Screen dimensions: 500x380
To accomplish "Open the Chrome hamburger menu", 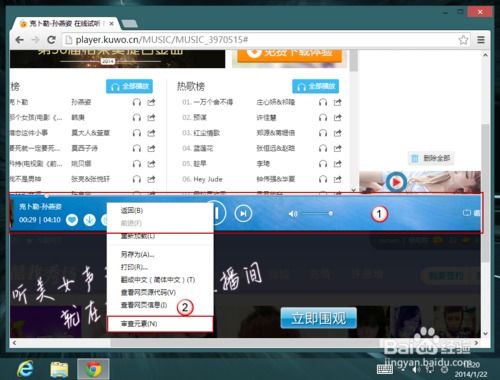I will [x=481, y=40].
